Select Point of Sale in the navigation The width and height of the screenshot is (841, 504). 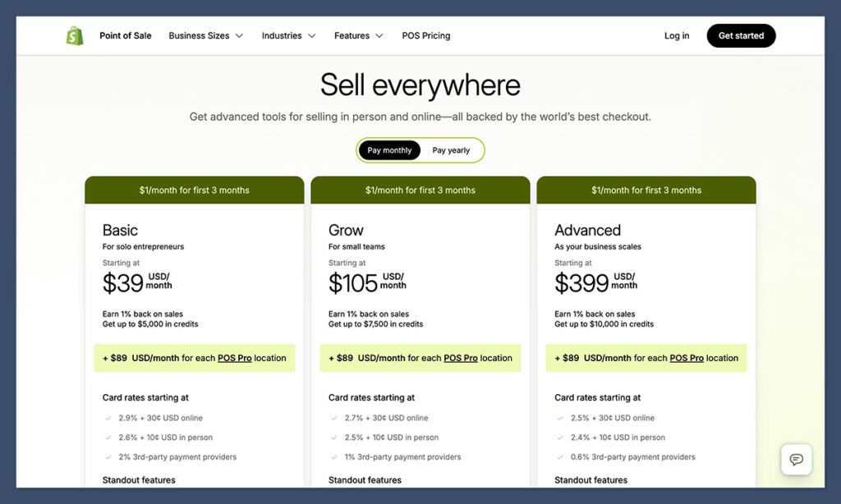point(125,35)
